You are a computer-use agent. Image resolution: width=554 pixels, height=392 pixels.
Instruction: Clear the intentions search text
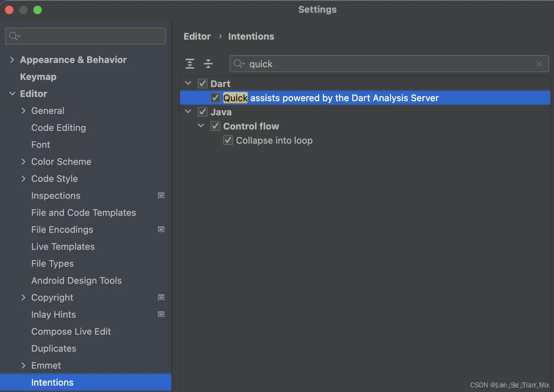click(539, 64)
